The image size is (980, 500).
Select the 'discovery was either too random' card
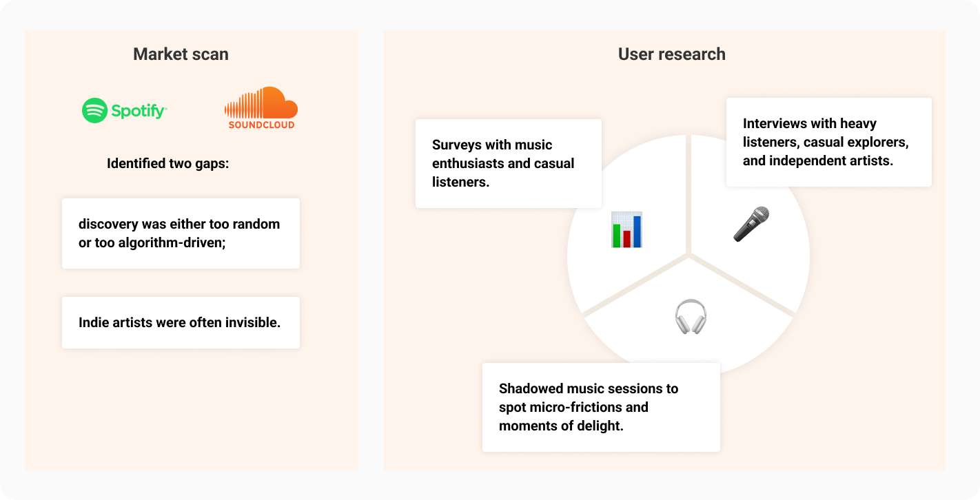pyautogui.click(x=181, y=233)
